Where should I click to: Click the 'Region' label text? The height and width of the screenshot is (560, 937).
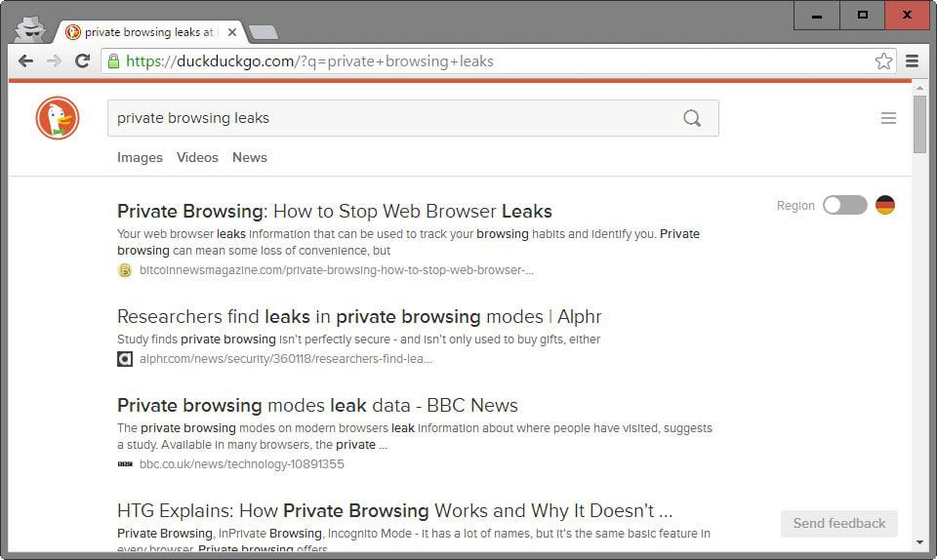click(795, 206)
